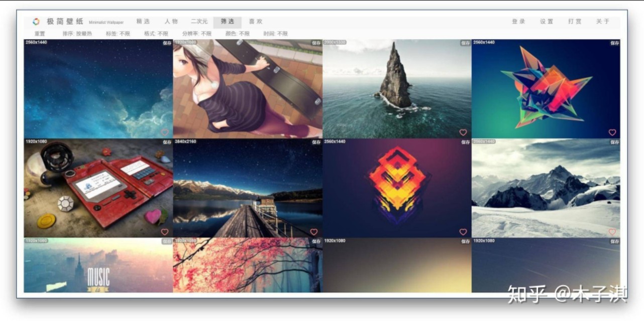
Task: Open the 格式 format filter dropdown
Action: point(156,34)
